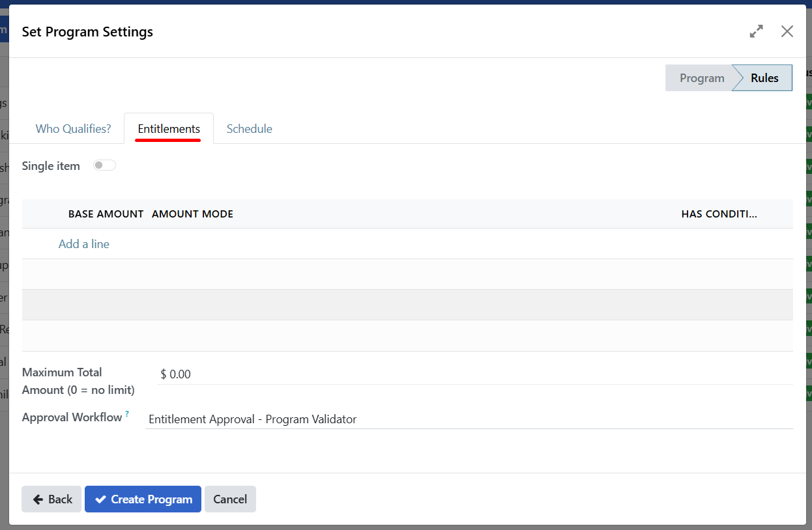
Task: Click Add a line to create entitlement
Action: [x=83, y=244]
